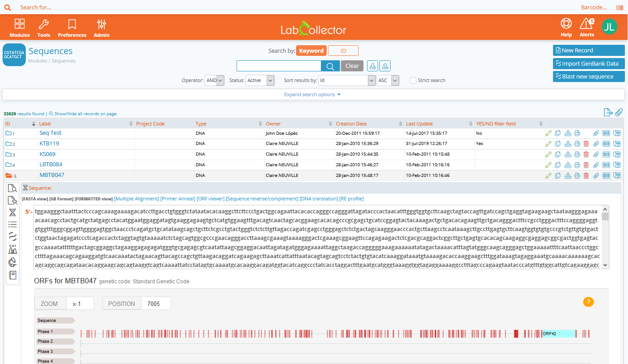Viewport: 628px width, 364px height.
Task: Open the JL user avatar
Action: (x=609, y=27)
